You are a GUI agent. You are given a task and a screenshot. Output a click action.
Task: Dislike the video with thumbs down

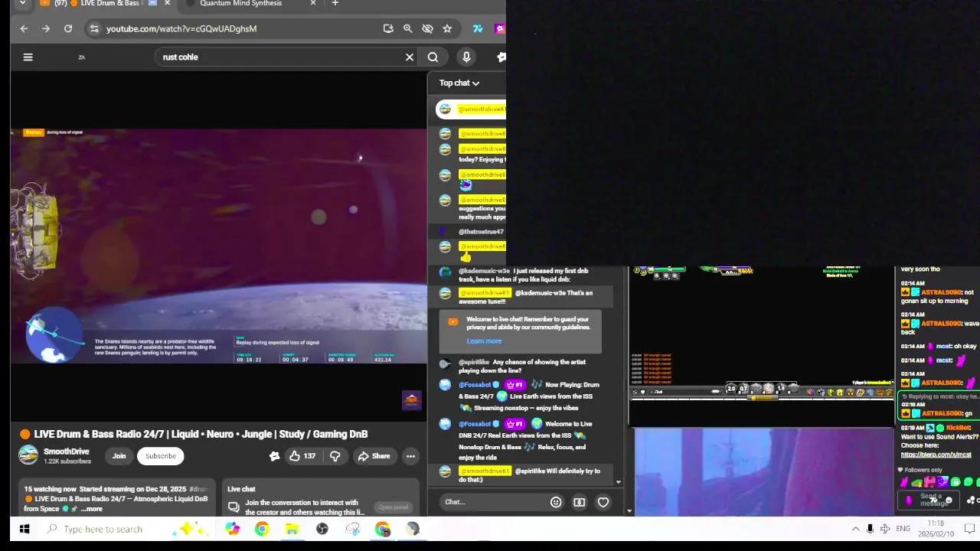[335, 456]
